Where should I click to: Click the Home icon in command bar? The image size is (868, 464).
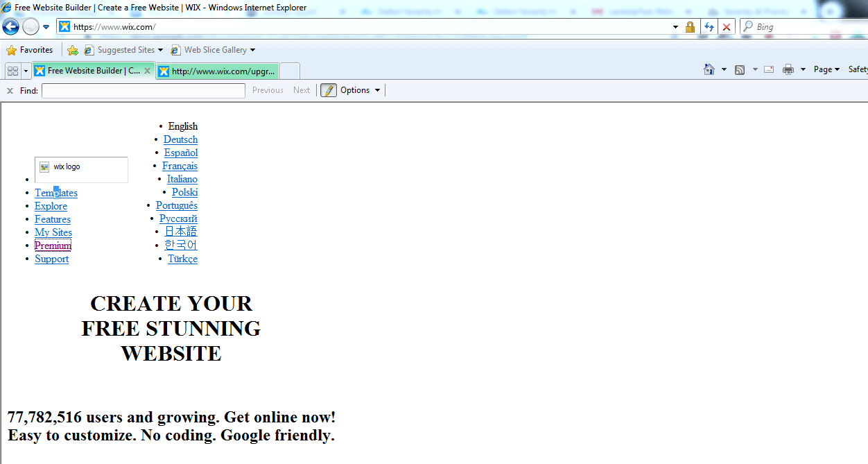(709, 69)
